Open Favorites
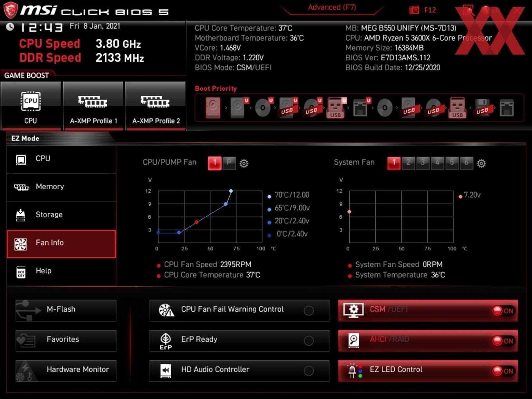Image resolution: width=532 pixels, height=399 pixels. [66, 341]
